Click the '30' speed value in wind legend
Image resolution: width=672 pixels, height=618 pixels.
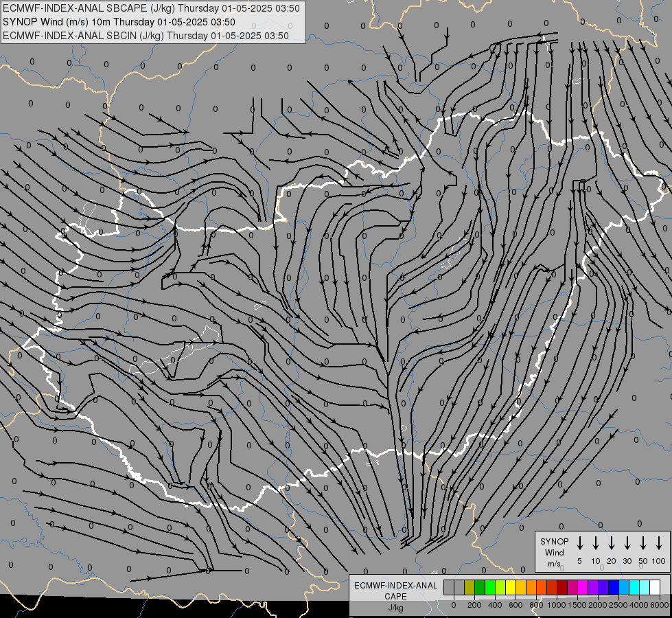point(627,561)
